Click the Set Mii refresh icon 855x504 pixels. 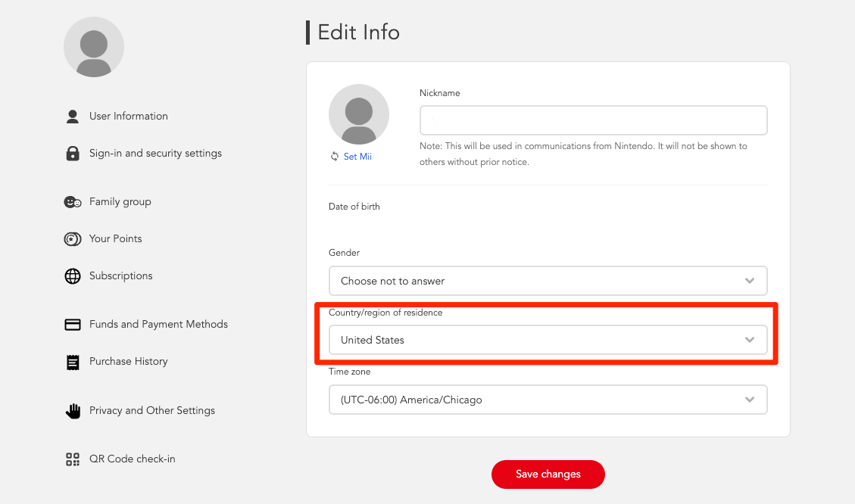(x=334, y=157)
